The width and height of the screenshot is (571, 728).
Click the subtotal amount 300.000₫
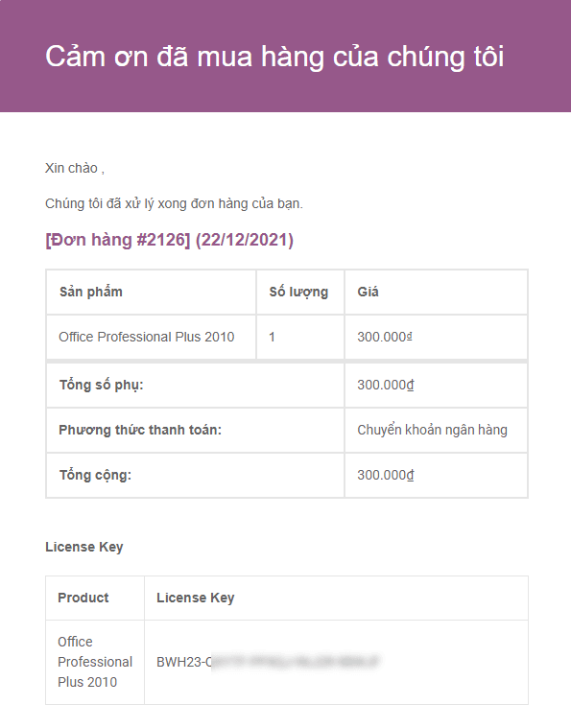tap(386, 385)
